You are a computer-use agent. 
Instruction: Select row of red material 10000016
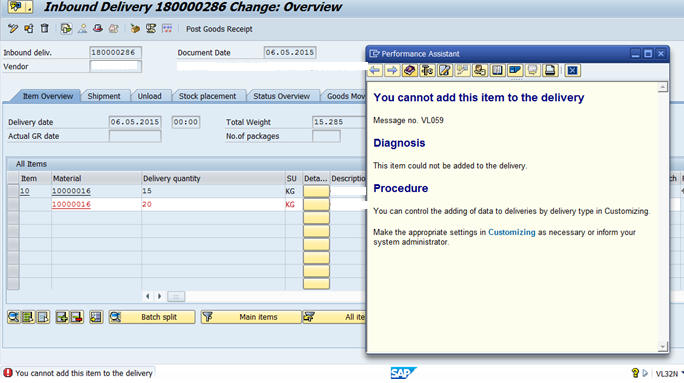[x=13, y=204]
